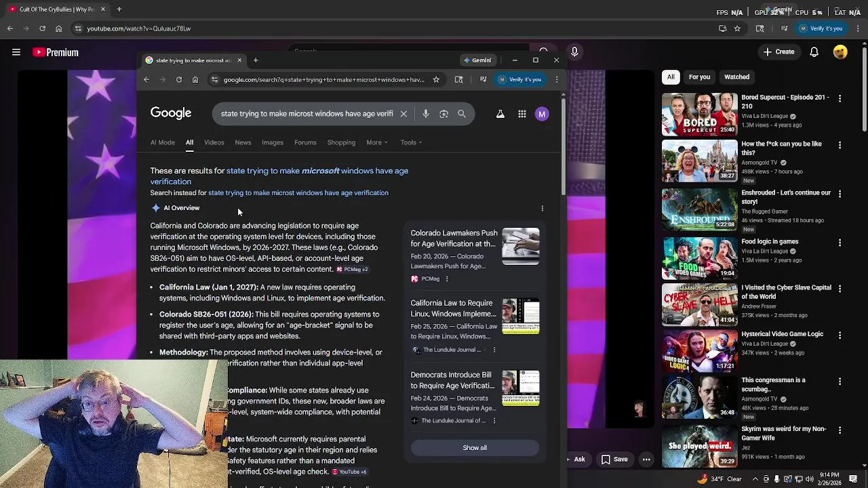Image resolution: width=868 pixels, height=488 pixels.
Task: Start YouTube voice search with microphone
Action: pos(574,52)
